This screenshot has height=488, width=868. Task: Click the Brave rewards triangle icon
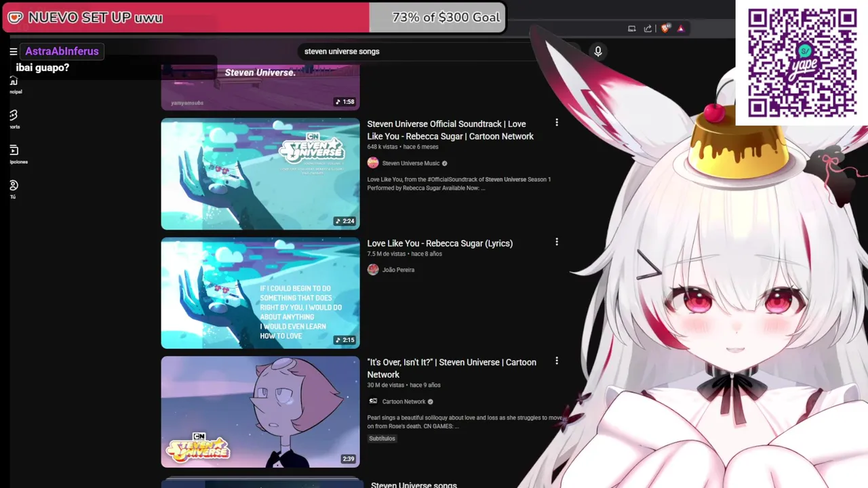[681, 28]
